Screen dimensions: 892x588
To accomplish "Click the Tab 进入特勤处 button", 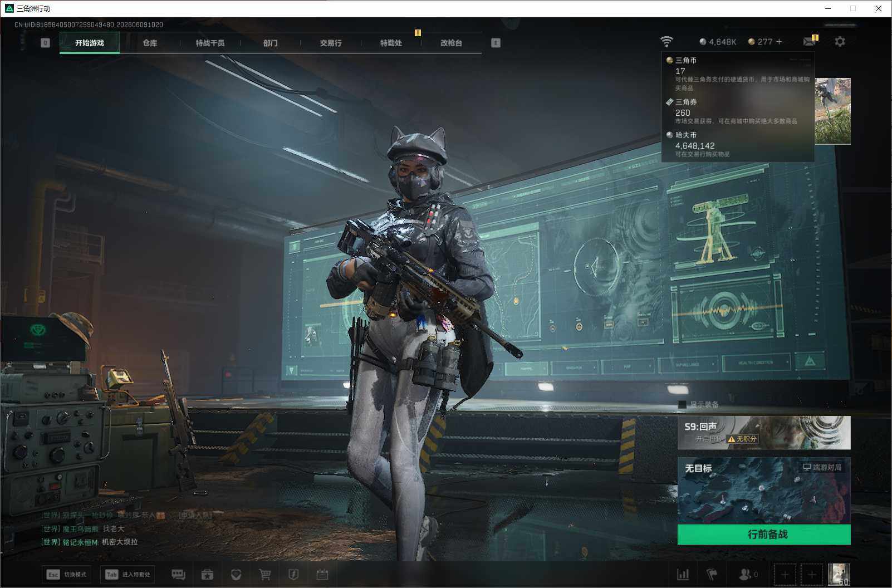I will point(128,575).
